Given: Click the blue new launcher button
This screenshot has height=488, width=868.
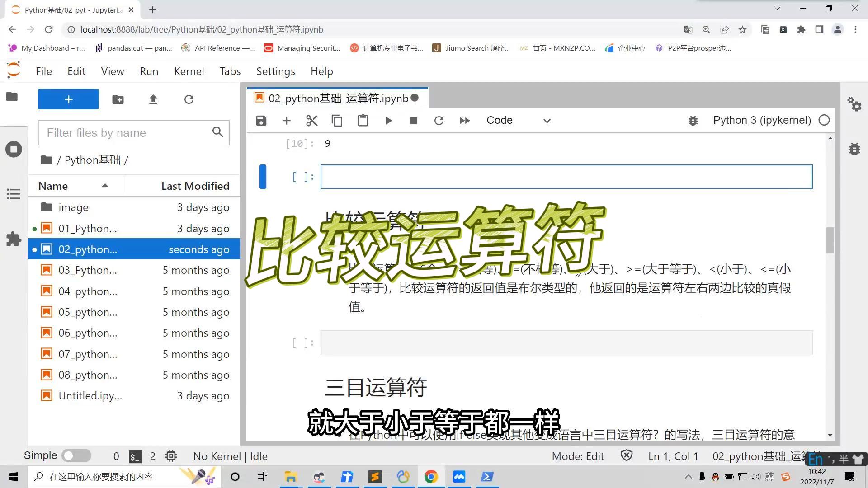Looking at the screenshot, I should [68, 99].
